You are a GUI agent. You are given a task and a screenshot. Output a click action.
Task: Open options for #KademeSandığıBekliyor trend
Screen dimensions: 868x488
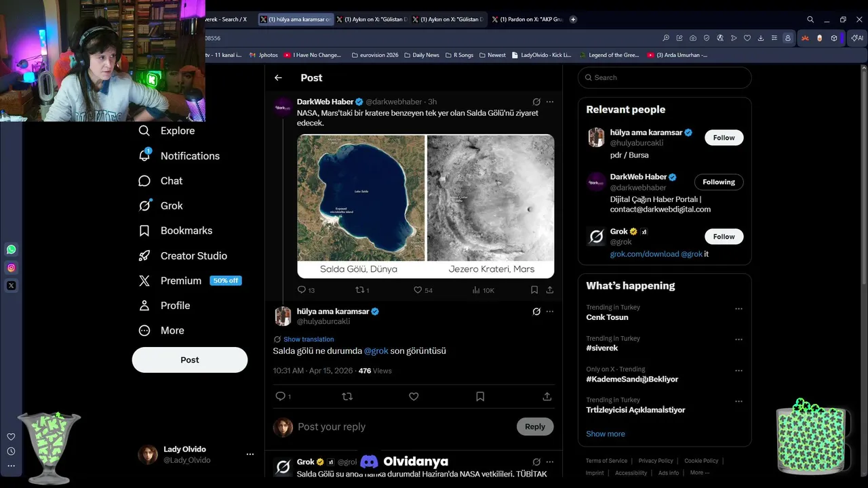(x=738, y=371)
